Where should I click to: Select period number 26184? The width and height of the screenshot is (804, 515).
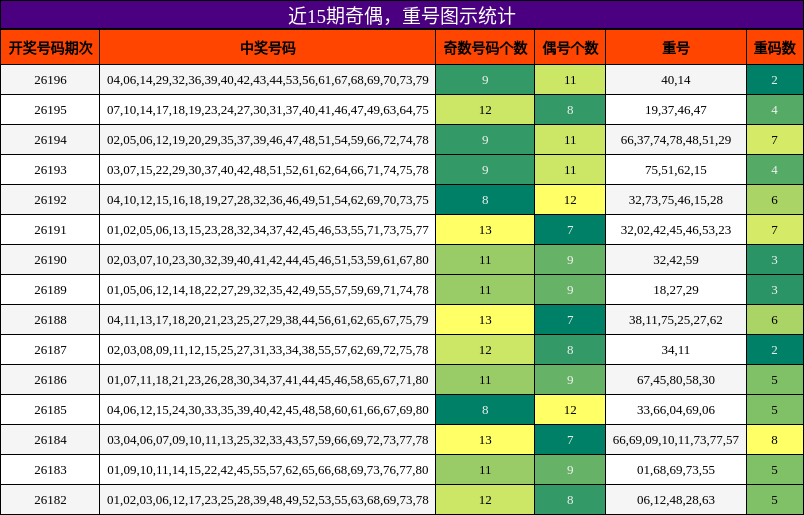(x=50, y=440)
